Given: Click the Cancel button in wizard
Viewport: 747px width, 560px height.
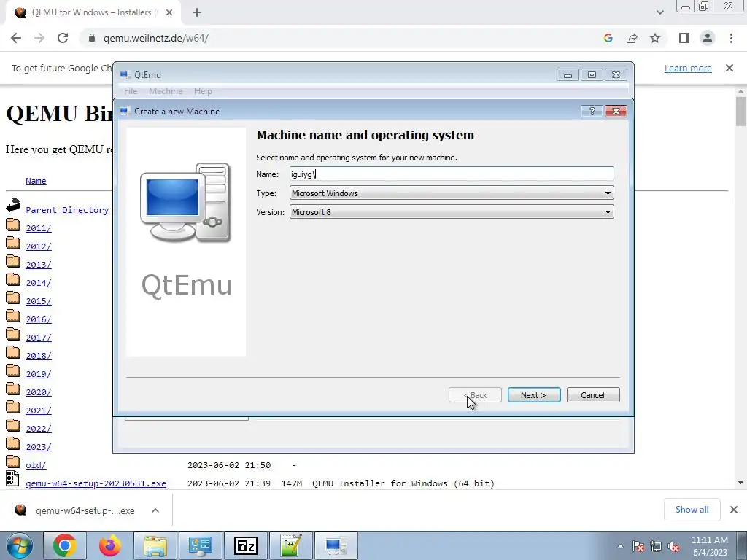Looking at the screenshot, I should pos(592,394).
